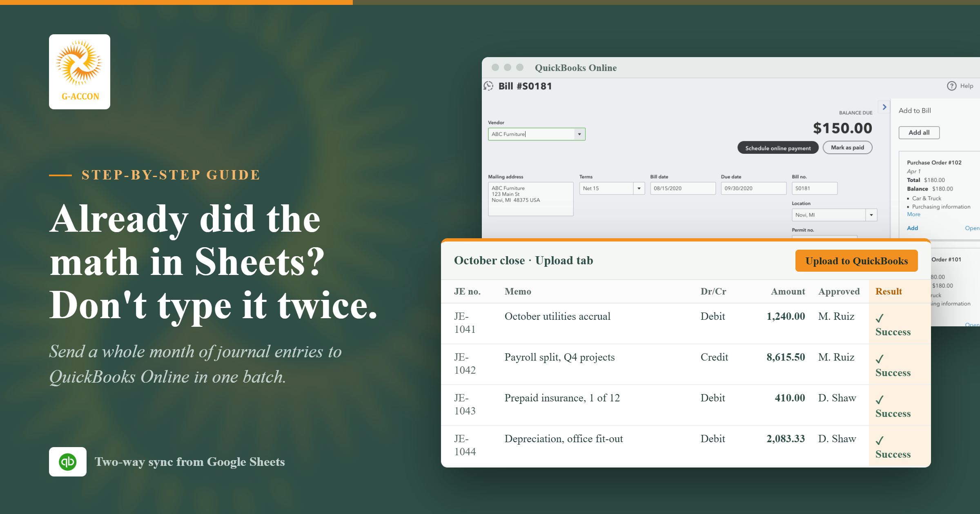Click the Credit cell in JE-1042 row
Viewport: 980px width, 514px height.
pyautogui.click(x=714, y=357)
